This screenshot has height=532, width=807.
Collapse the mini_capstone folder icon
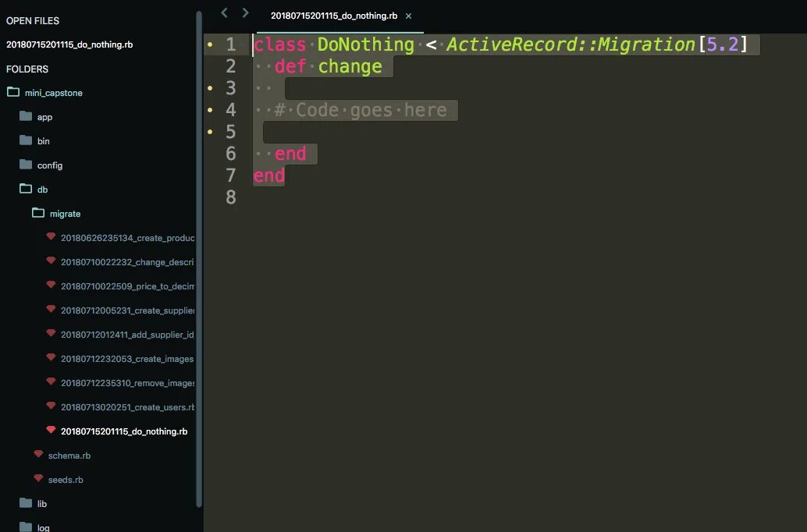coord(12,92)
